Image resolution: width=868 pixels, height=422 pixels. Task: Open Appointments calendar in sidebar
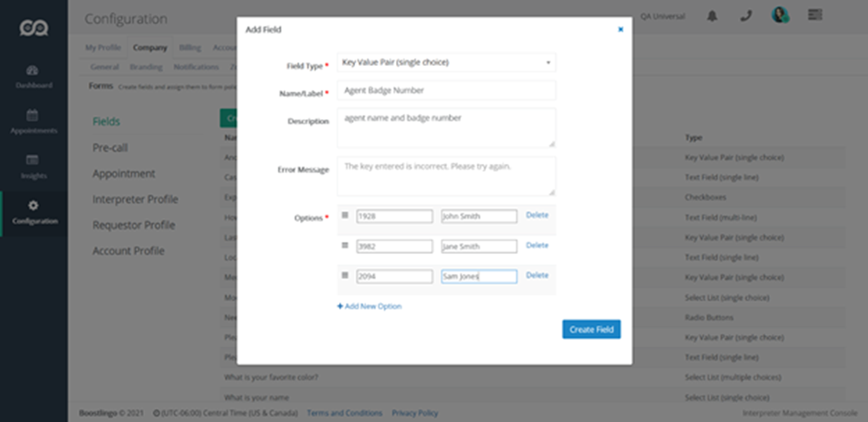click(x=33, y=122)
